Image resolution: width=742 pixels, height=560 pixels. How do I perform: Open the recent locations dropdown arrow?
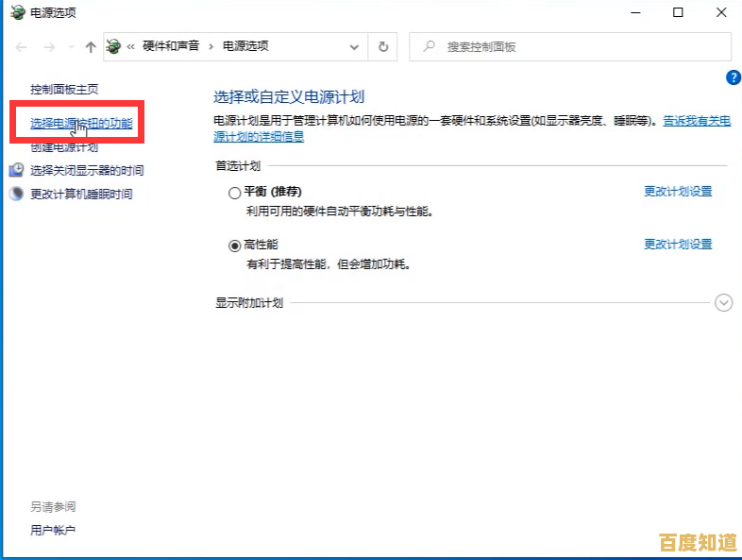pyautogui.click(x=72, y=47)
